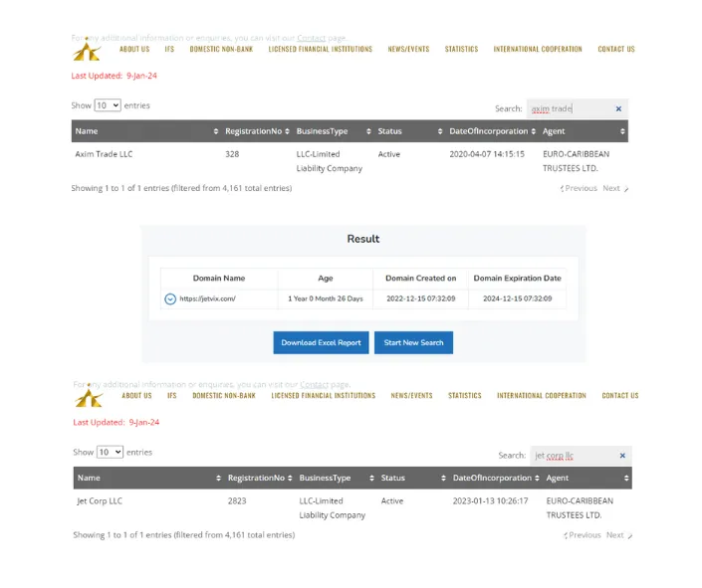702x588 pixels.
Task: Open IFS in the bottom menu
Action: click(x=172, y=396)
